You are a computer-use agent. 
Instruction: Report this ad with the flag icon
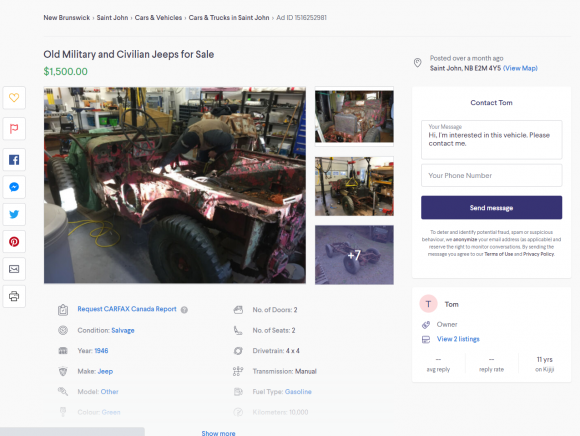pos(14,129)
